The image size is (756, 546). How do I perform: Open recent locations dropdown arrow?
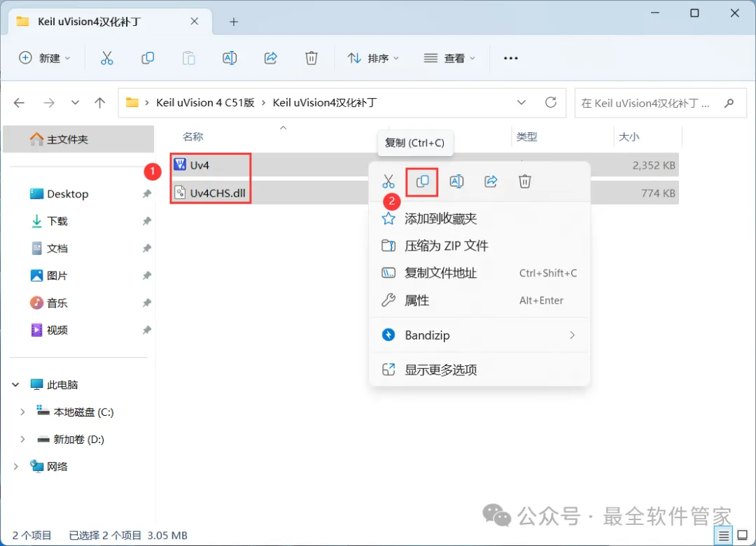tap(75, 103)
